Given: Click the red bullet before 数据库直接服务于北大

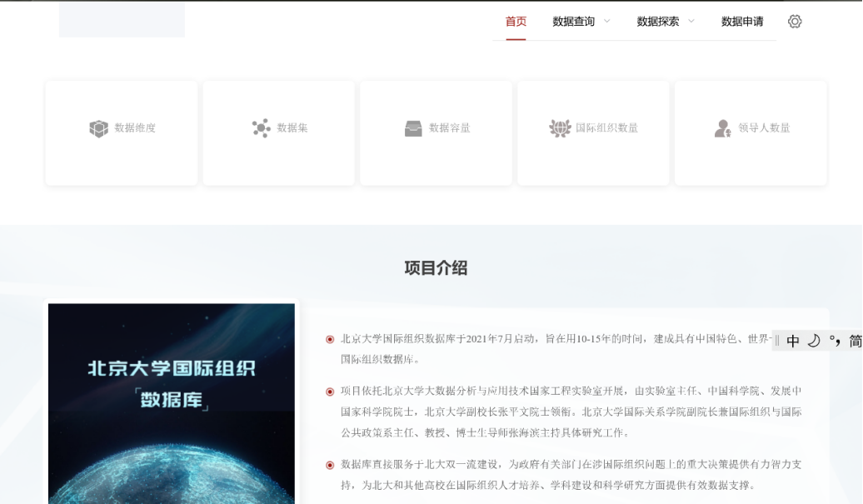Looking at the screenshot, I should (x=330, y=465).
